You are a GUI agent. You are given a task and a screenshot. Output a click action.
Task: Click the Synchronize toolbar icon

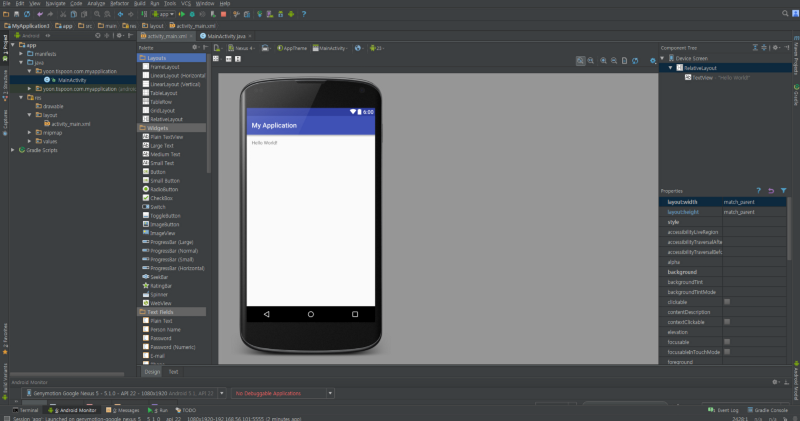(27, 14)
